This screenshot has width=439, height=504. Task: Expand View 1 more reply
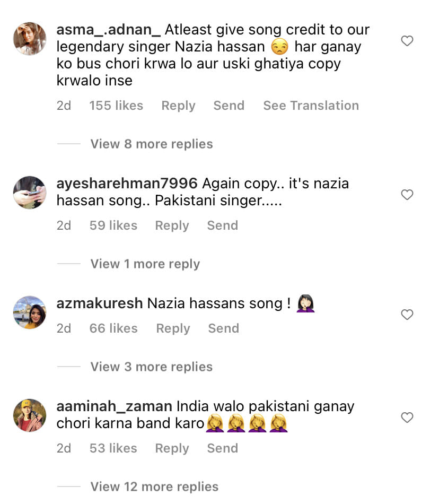tap(145, 264)
